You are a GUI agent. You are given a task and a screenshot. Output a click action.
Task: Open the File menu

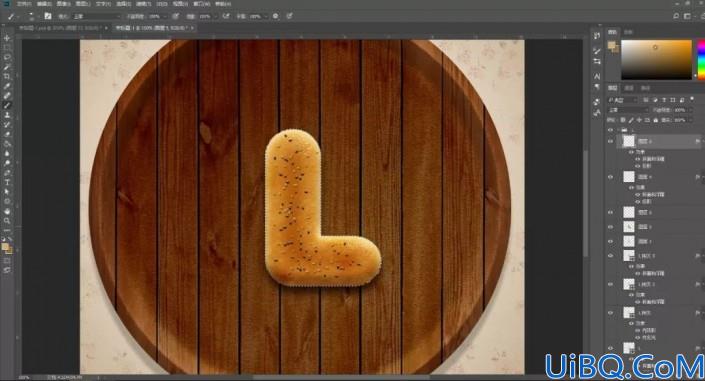24,4
